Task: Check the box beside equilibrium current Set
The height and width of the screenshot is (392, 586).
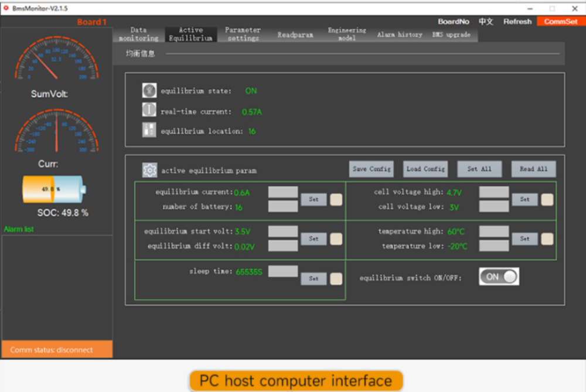Action: coord(336,199)
